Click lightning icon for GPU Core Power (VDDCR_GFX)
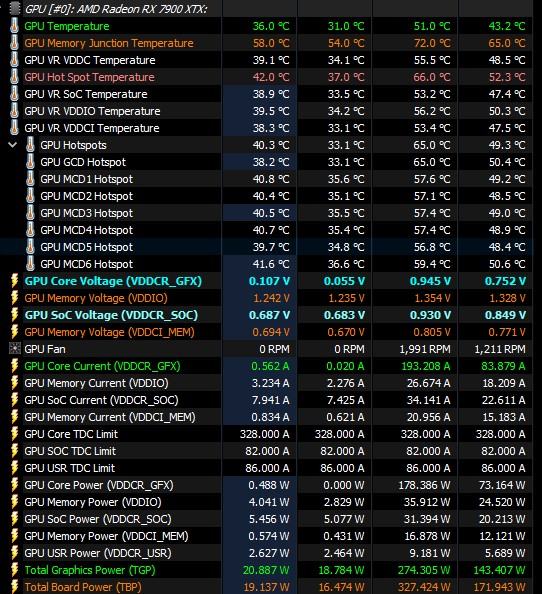This screenshot has height=594, width=542. pyautogui.click(x=14, y=485)
